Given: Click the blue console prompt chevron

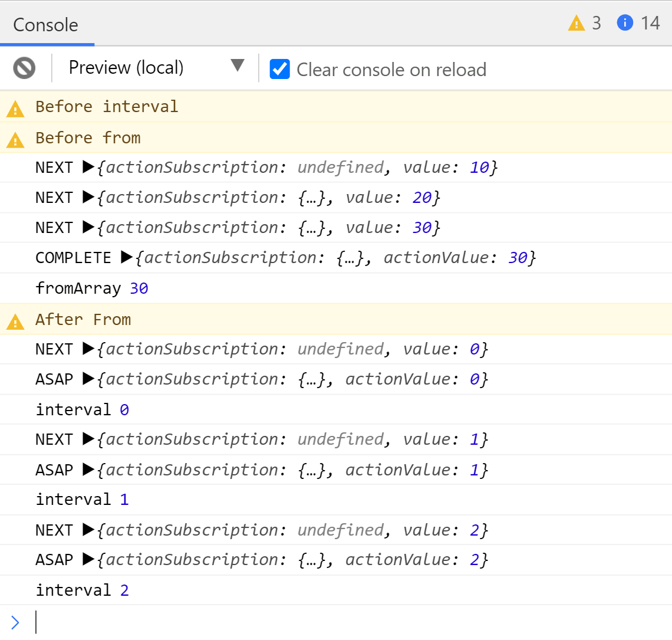Looking at the screenshot, I should click(15, 622).
